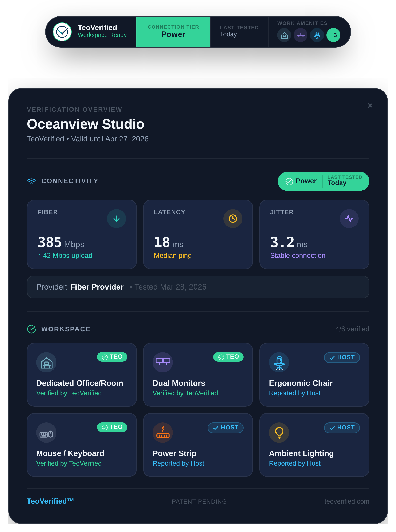Click the Fiber Provider info row
The width and height of the screenshot is (396, 532).
[x=198, y=287]
